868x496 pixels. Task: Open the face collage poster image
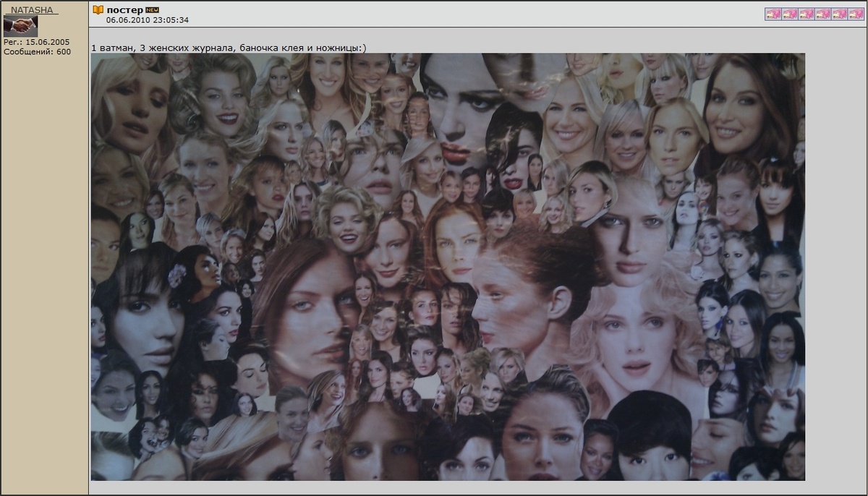coord(448,267)
